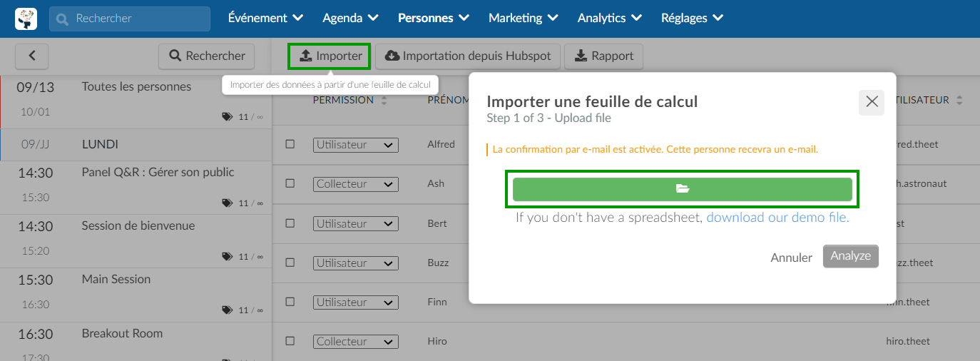980x361 pixels.
Task: Click the tag icon under Main Session
Action: point(227,310)
